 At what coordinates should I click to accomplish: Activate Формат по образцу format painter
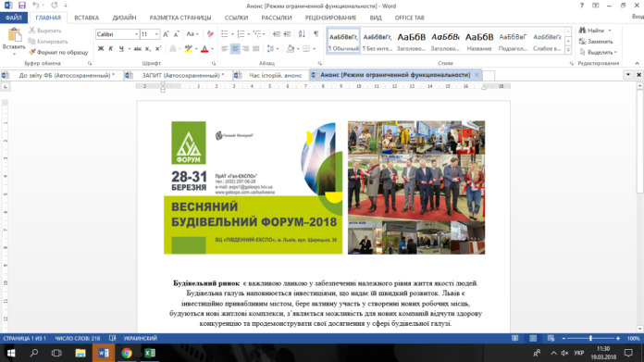[58, 52]
